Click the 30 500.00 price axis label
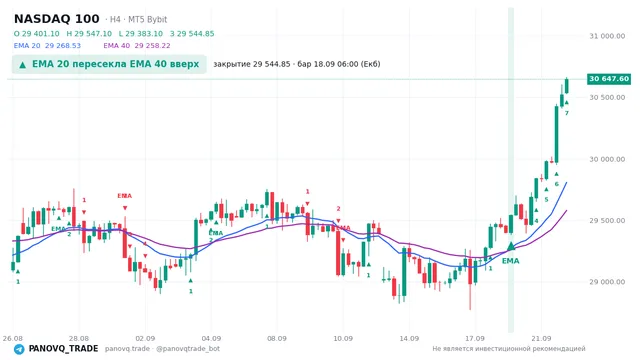Viewport: 640px width, 360px height. (607, 97)
